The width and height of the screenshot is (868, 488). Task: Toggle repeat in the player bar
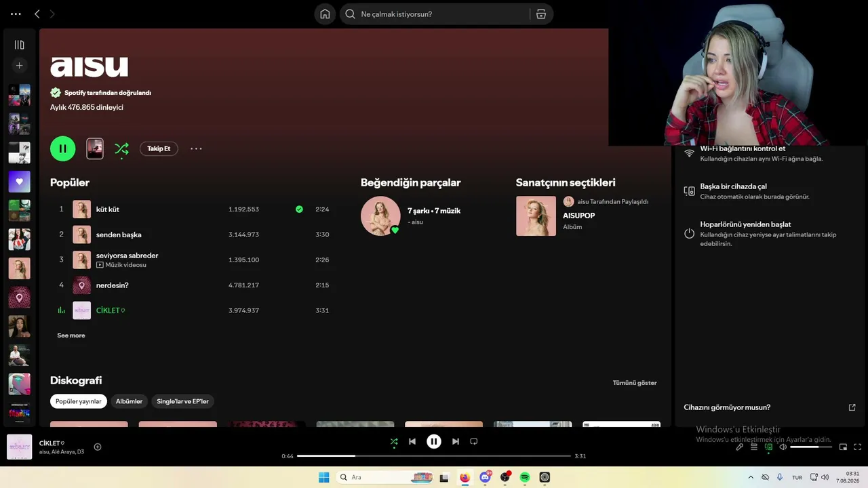[x=474, y=441]
